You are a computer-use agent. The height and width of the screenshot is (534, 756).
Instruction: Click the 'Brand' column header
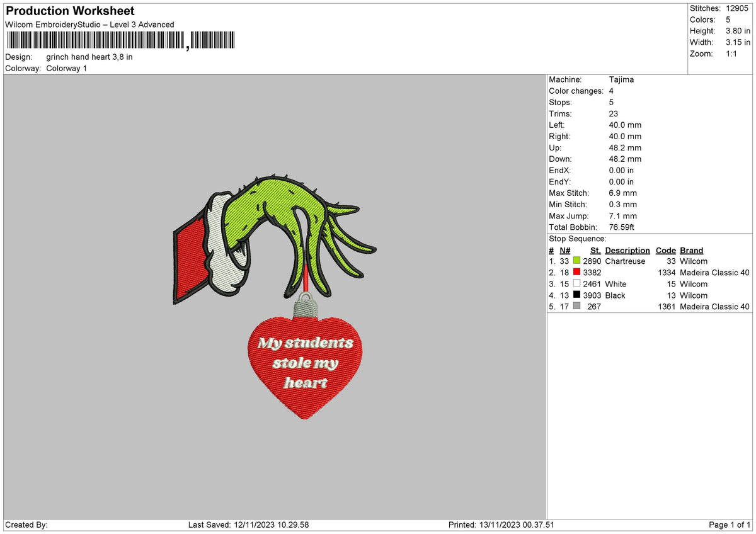tap(692, 251)
